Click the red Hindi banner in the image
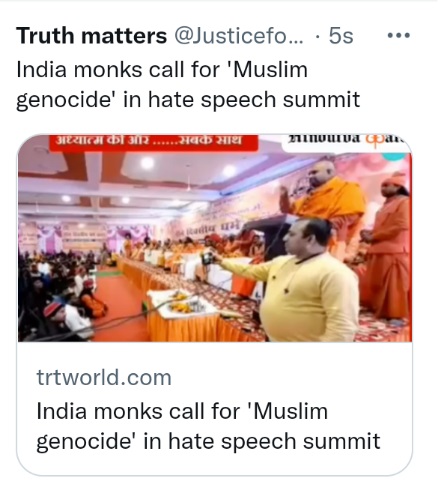The height and width of the screenshot is (487, 438). [x=153, y=143]
